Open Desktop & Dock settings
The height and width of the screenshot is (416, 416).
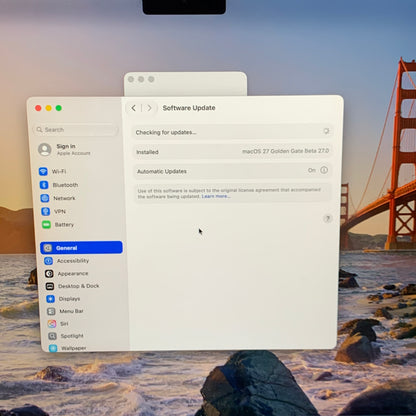72,286
